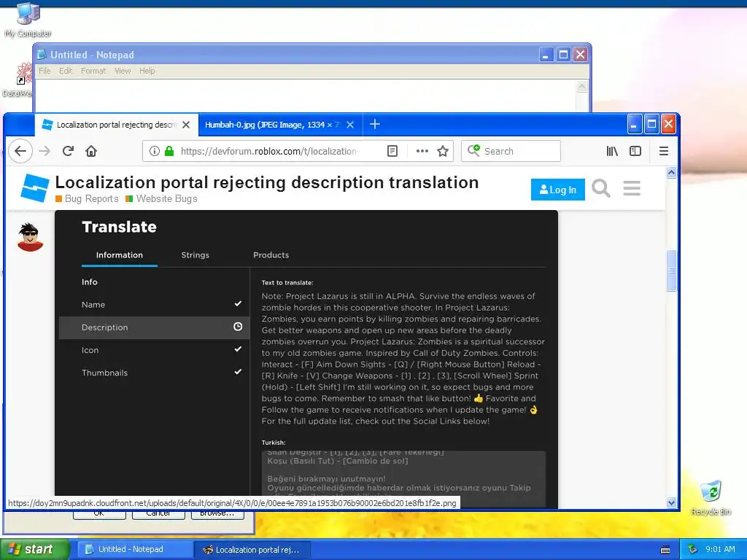
Task: Open the Strings tab in Translate panel
Action: (x=196, y=255)
